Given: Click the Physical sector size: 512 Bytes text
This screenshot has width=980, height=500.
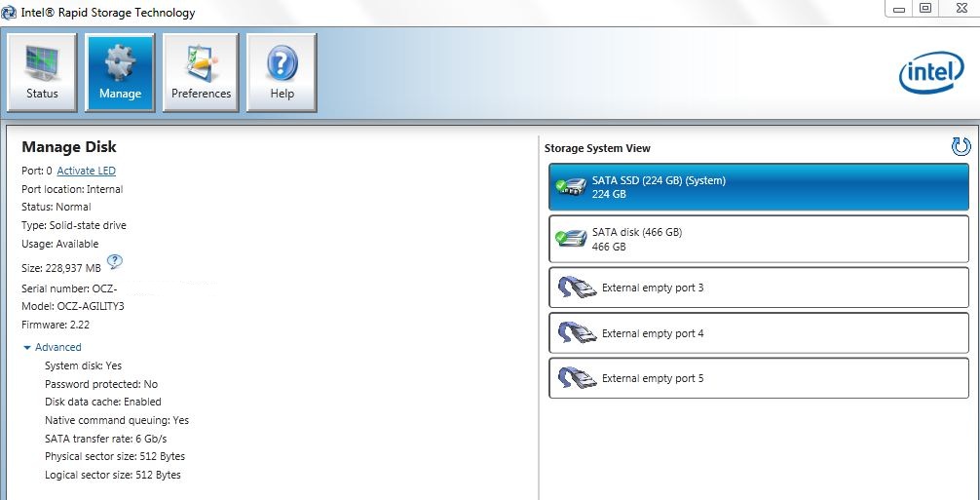Looking at the screenshot, I should tap(115, 456).
